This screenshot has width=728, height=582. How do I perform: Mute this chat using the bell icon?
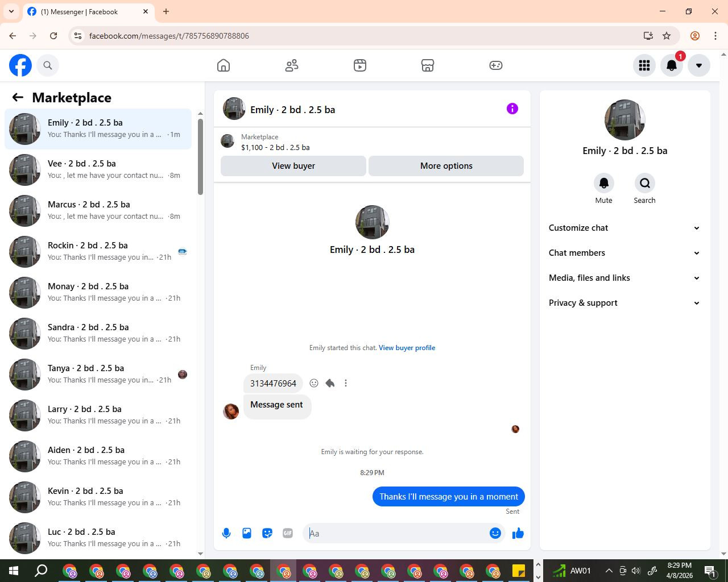click(604, 183)
